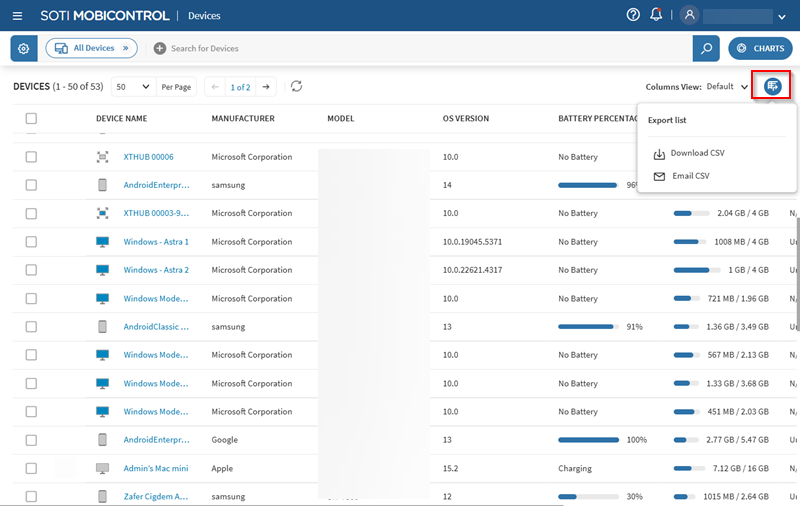Check the XTHUB 00006 row checkbox

pos(31,157)
